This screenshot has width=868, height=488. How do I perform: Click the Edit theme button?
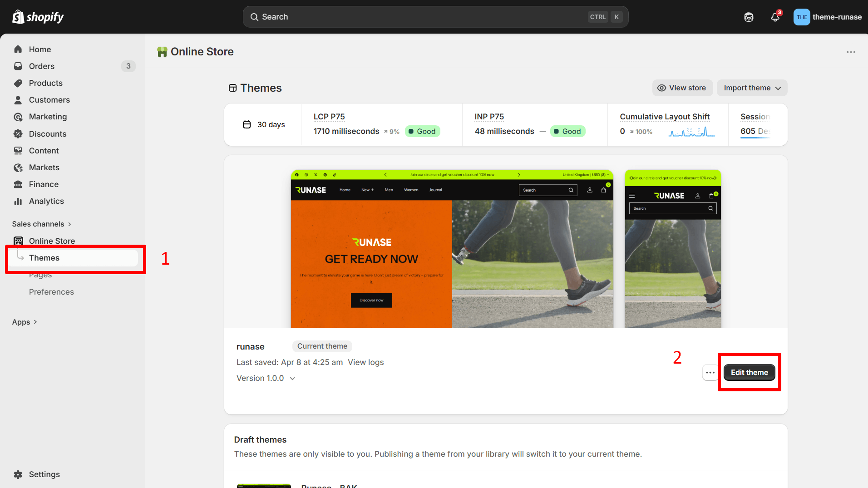[x=749, y=373]
